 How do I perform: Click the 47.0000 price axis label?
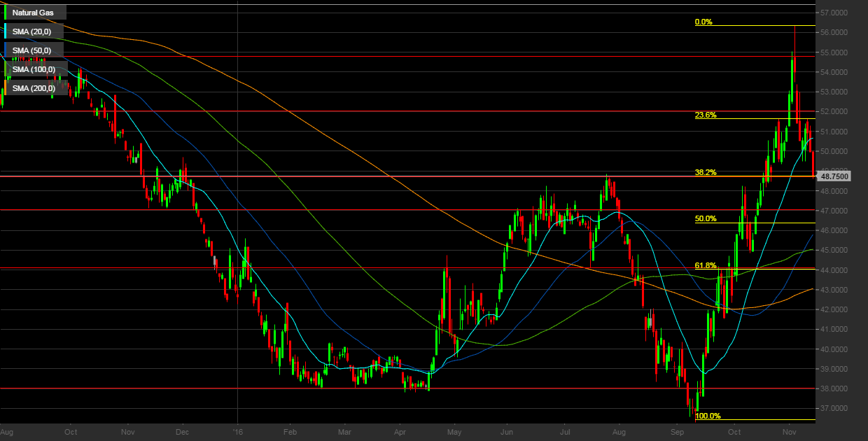click(834, 211)
